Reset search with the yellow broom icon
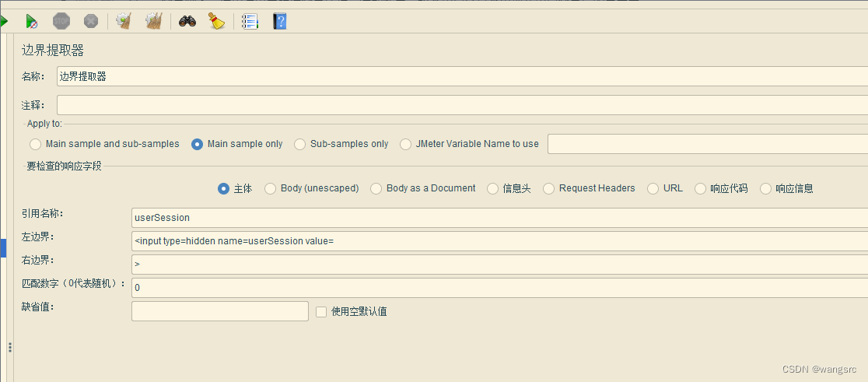The image size is (868, 382). click(x=216, y=22)
